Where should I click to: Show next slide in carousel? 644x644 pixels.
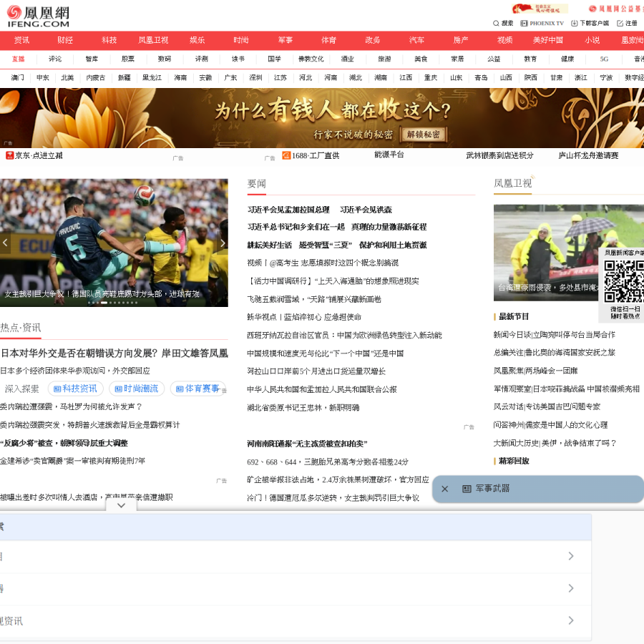tap(223, 243)
